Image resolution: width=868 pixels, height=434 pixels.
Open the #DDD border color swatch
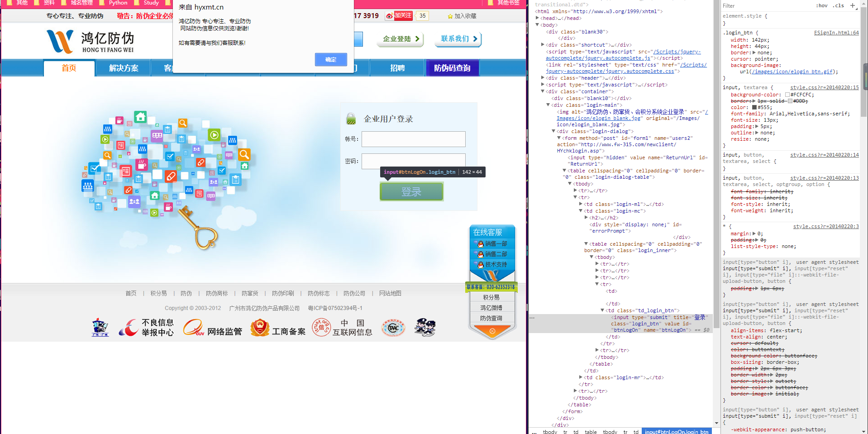coord(790,101)
